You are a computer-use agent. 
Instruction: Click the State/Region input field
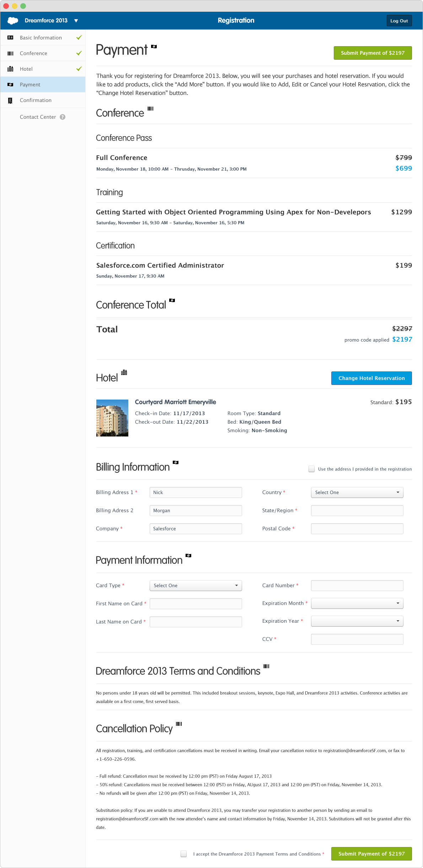point(357,510)
